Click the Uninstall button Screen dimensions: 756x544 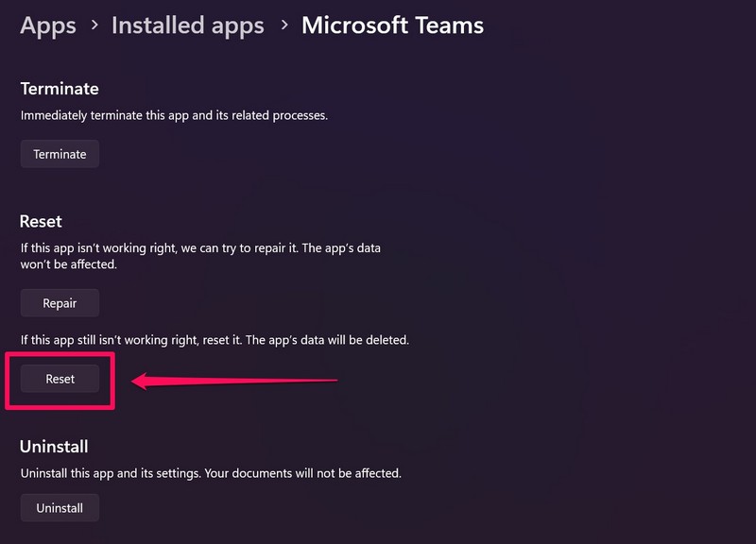pyautogui.click(x=60, y=508)
